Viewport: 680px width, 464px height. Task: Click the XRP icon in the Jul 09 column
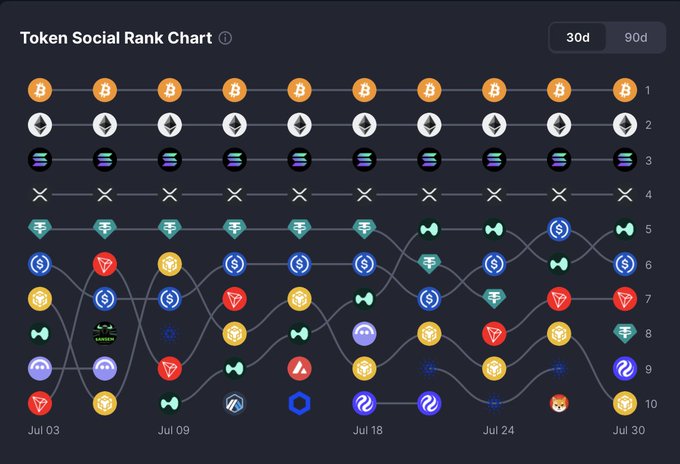[x=170, y=195]
